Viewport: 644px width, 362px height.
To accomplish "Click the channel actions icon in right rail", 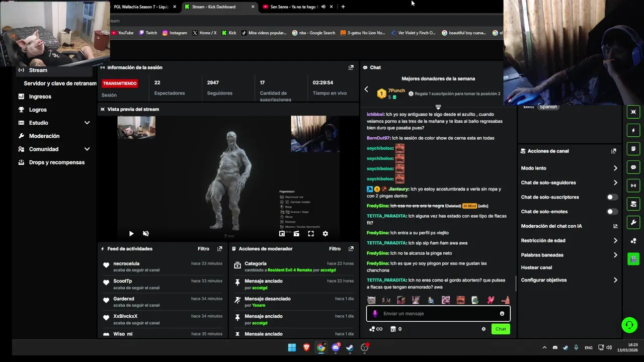I will pos(633,204).
